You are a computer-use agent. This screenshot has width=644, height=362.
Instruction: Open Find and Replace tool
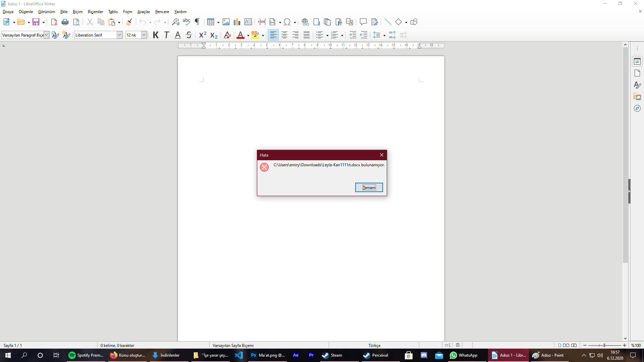coord(175,22)
